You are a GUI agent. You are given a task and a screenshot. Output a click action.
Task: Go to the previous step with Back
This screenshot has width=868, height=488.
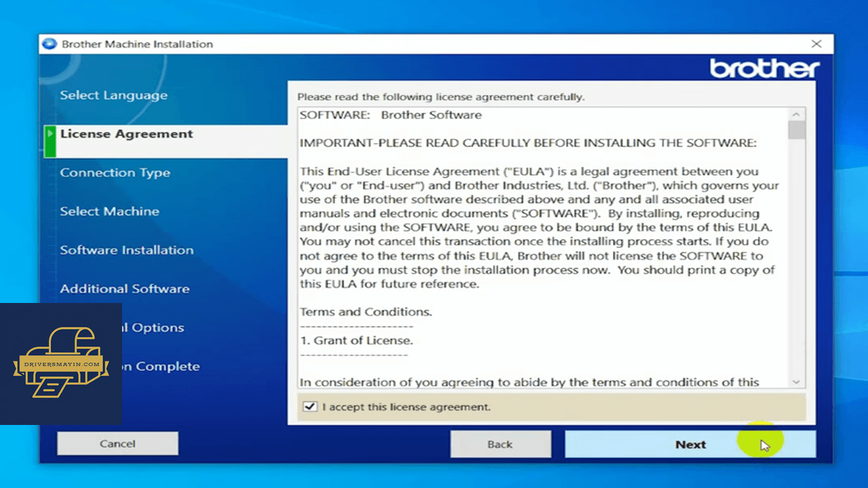[x=500, y=444]
